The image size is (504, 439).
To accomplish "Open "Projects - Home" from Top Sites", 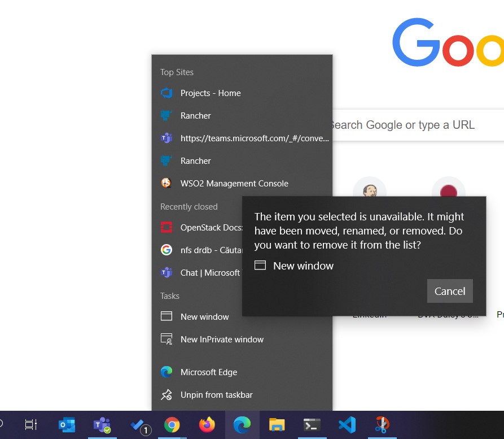I will (211, 93).
